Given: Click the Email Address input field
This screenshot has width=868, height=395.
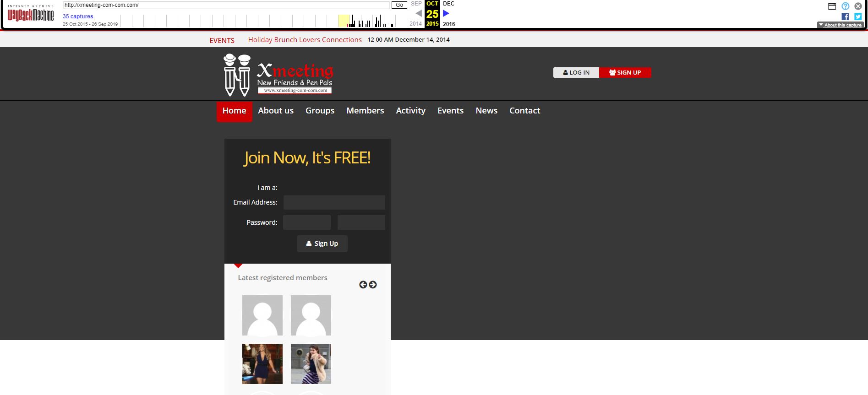Looking at the screenshot, I should click(x=334, y=202).
